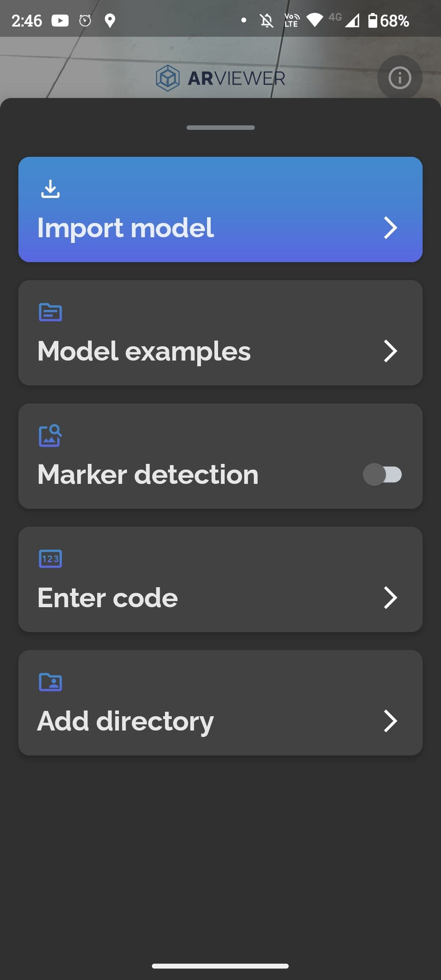This screenshot has height=980, width=441.
Task: Tap the Marker detection label text
Action: click(148, 474)
